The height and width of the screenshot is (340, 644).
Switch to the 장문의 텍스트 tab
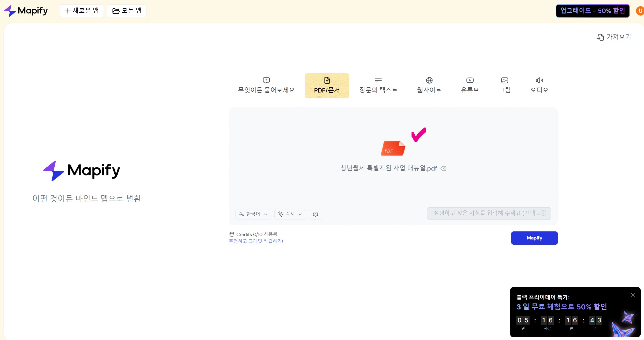click(378, 86)
